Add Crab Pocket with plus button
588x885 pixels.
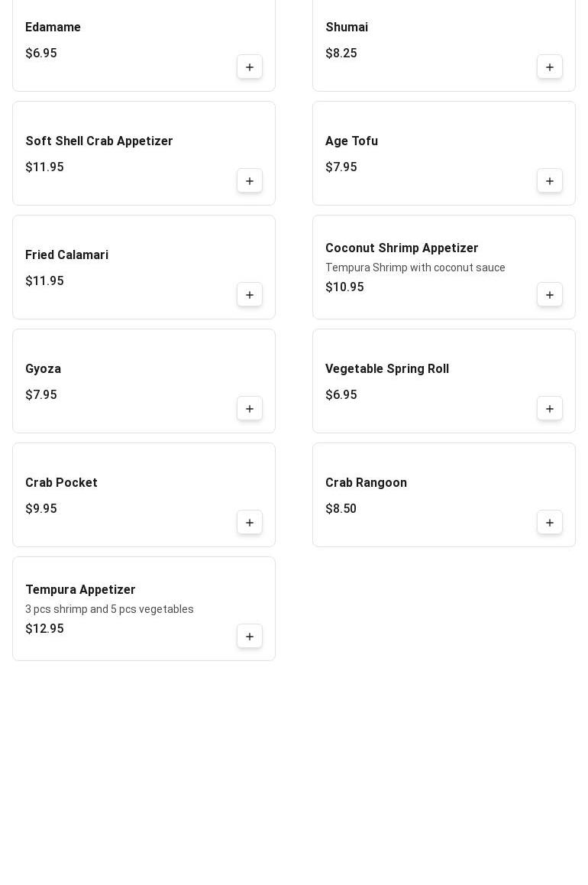(x=250, y=523)
